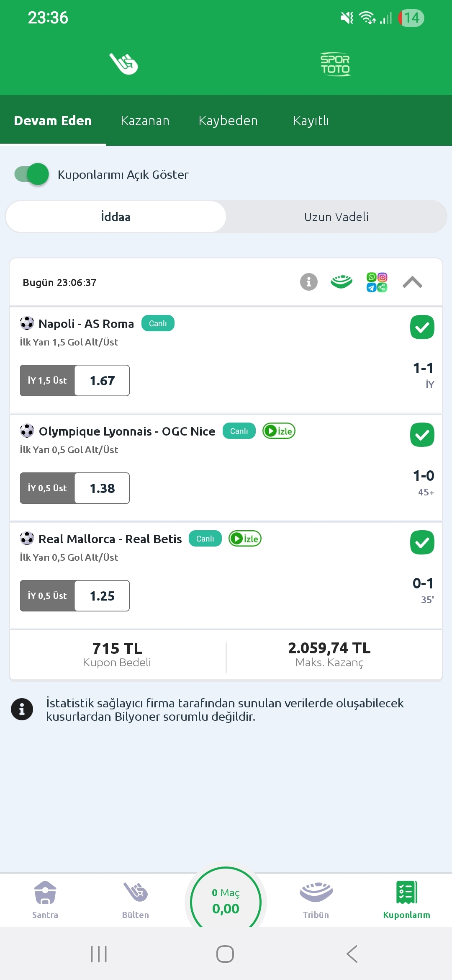Tap the green checkmark for Real Mallorca match

tap(422, 542)
